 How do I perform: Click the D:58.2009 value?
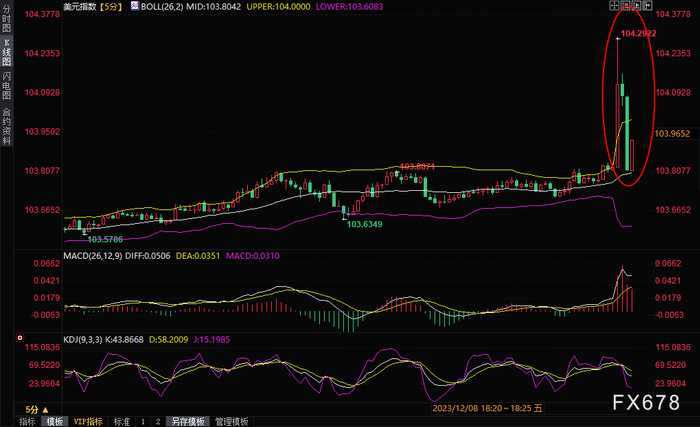point(169,339)
